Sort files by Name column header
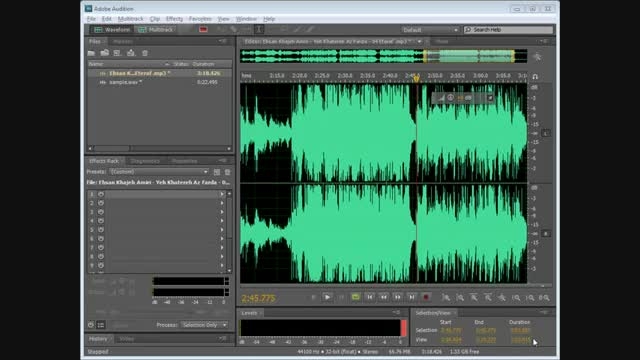Image resolution: width=640 pixels, height=360 pixels. (x=96, y=64)
